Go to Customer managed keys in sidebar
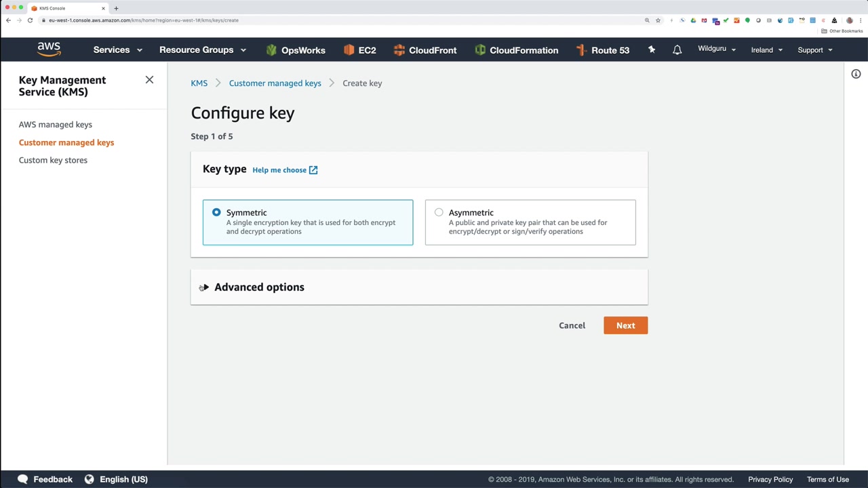The image size is (868, 488). click(x=66, y=142)
